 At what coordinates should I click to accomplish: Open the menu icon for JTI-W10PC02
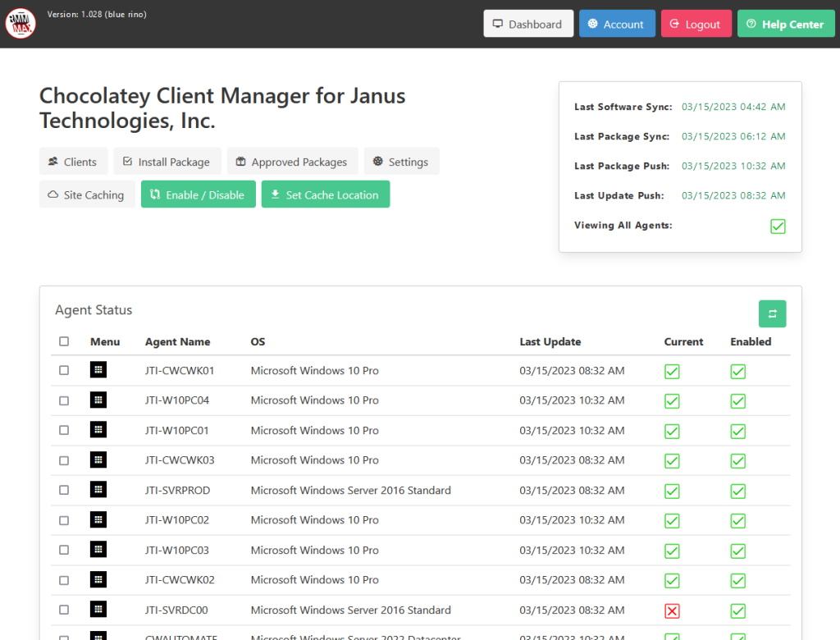point(98,519)
